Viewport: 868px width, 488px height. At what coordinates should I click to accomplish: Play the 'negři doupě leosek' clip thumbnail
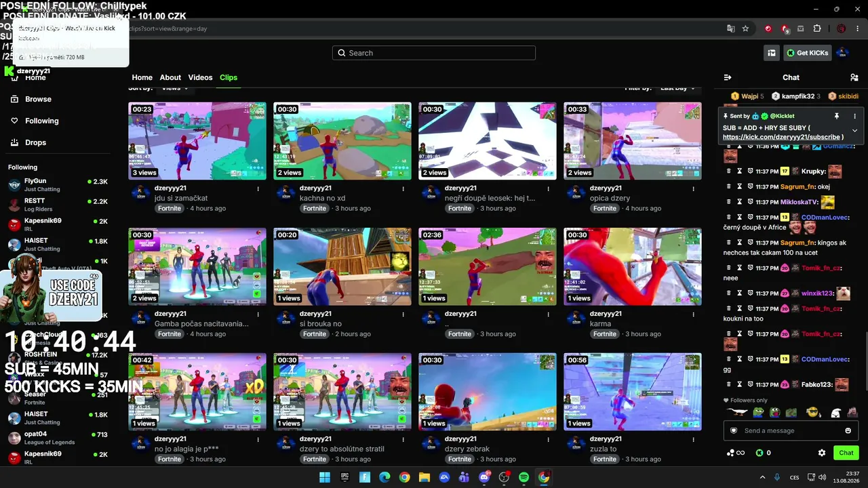click(488, 141)
